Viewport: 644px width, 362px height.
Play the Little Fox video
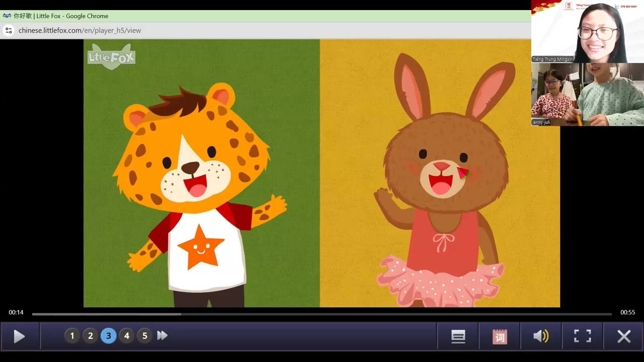(x=19, y=336)
